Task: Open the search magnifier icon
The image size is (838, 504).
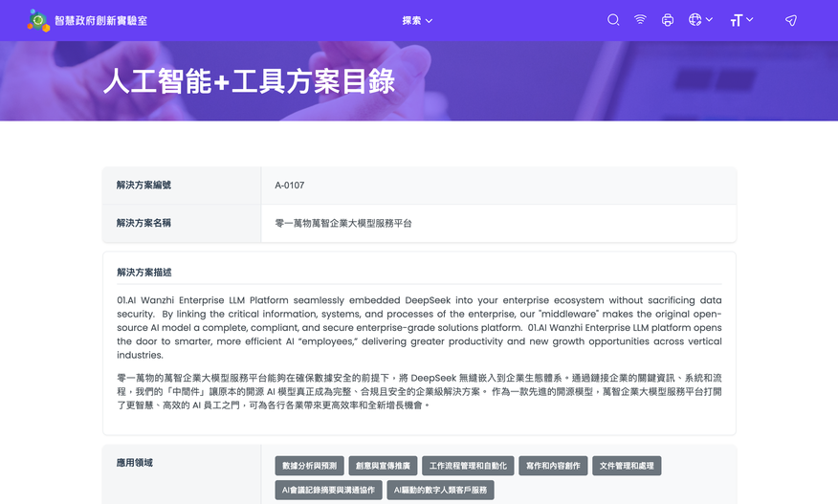Action: pyautogui.click(x=613, y=20)
